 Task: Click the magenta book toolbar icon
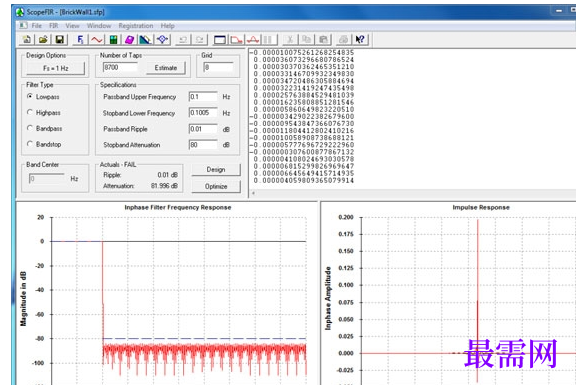coord(129,39)
